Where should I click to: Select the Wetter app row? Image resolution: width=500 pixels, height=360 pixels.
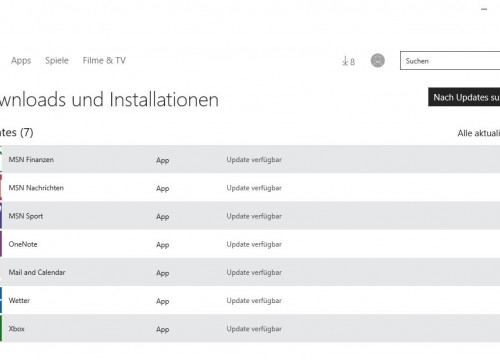tap(250, 300)
